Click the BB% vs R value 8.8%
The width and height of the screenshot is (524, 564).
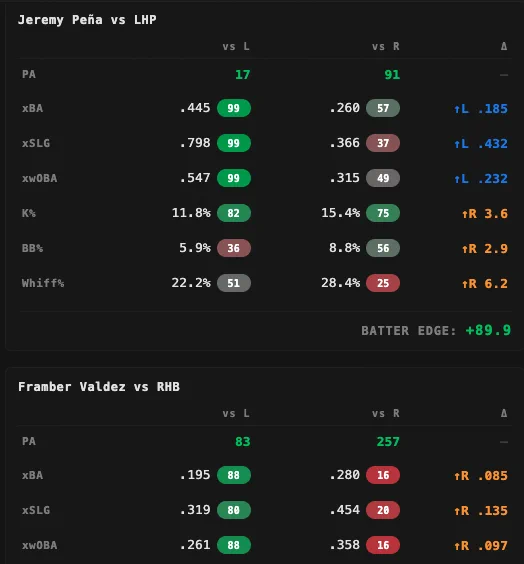(x=345, y=248)
